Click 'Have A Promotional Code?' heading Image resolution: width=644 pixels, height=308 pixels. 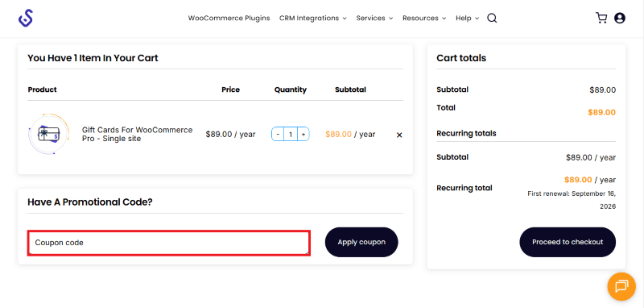[x=90, y=202]
